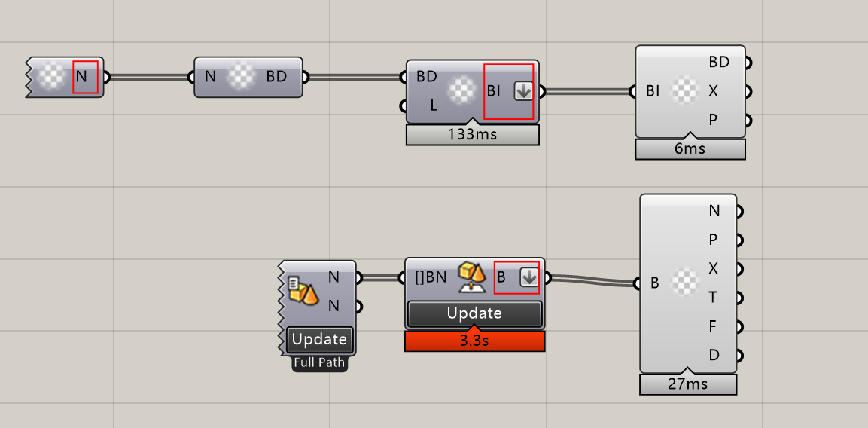
Task: Click the red 3.3s profiler label
Action: point(474,341)
